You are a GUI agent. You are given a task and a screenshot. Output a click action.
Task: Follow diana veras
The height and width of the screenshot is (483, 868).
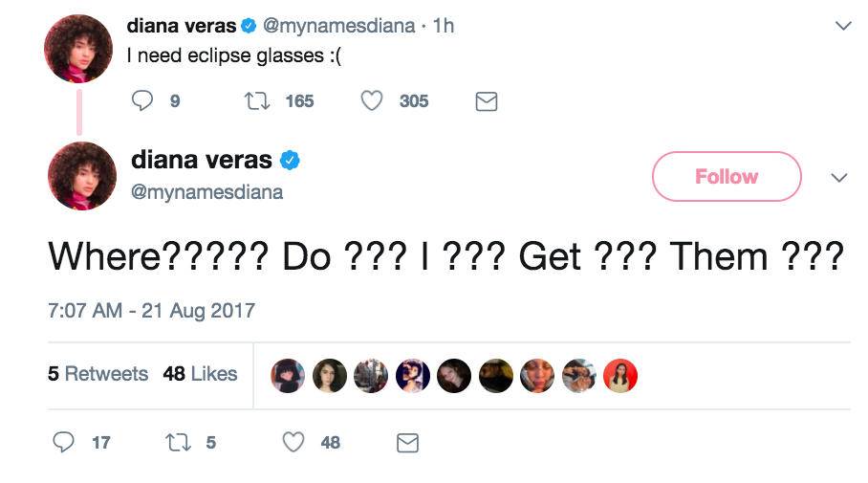727,176
